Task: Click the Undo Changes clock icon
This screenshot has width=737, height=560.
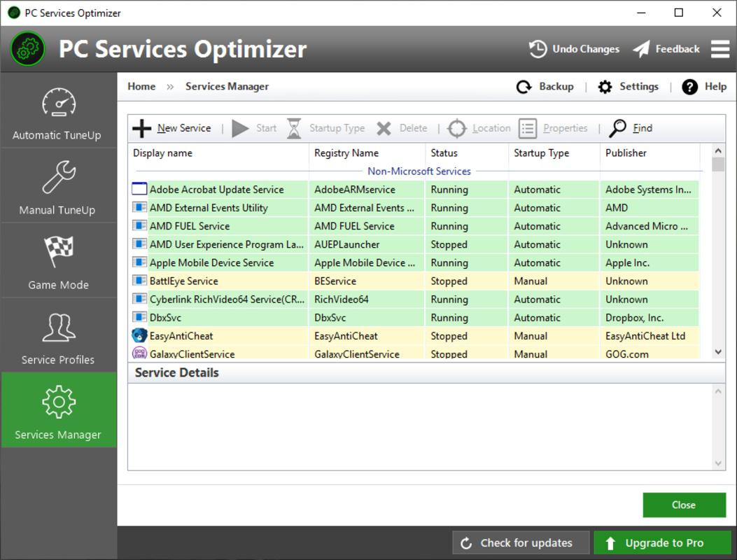Action: [538, 49]
